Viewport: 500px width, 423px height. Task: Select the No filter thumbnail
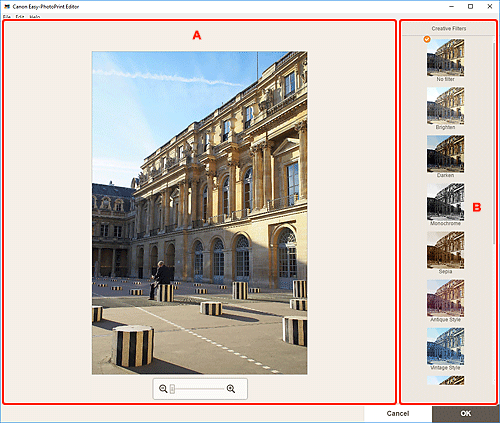[445, 57]
